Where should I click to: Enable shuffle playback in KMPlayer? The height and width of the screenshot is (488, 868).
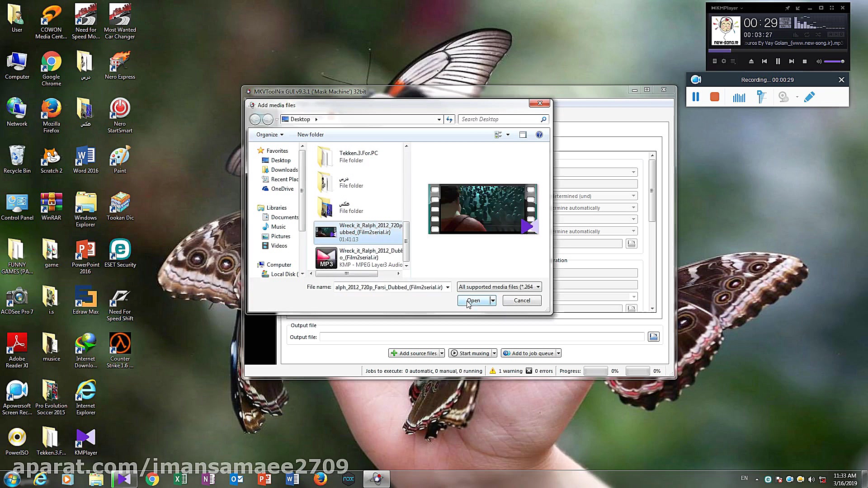[818, 35]
